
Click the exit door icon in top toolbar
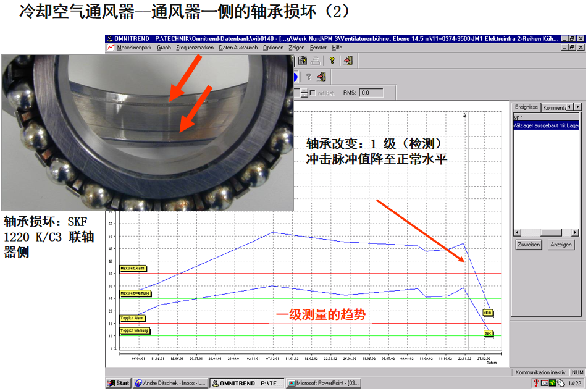pyautogui.click(x=348, y=61)
